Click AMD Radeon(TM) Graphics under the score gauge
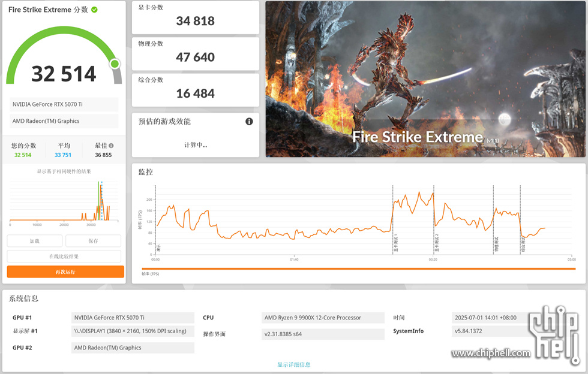Screen dimensions: 588x374 pyautogui.click(x=64, y=121)
